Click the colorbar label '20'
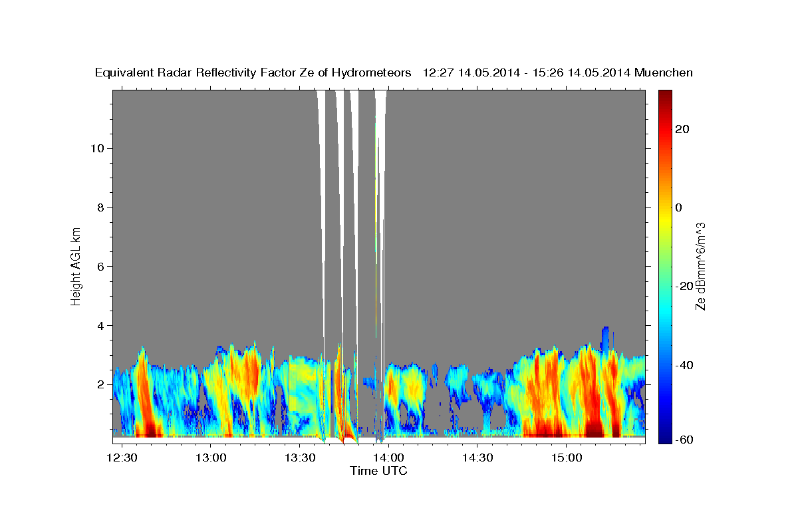This screenshot has height=532, width=798. (682, 129)
